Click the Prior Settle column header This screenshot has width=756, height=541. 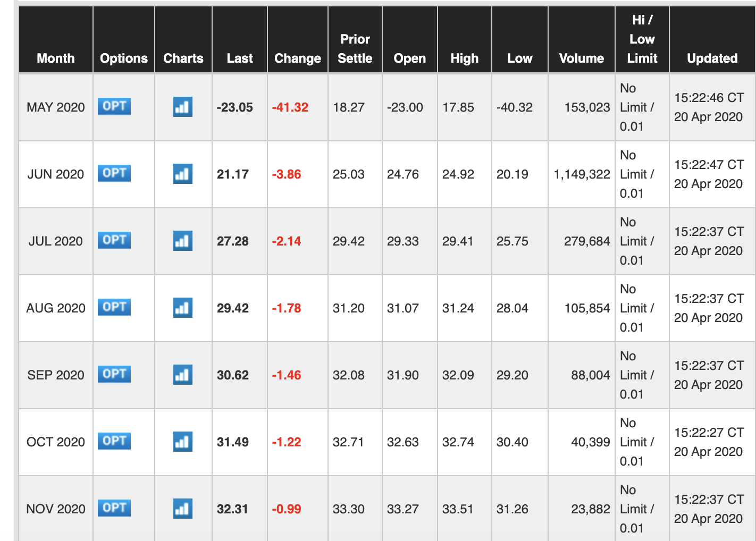(x=355, y=49)
